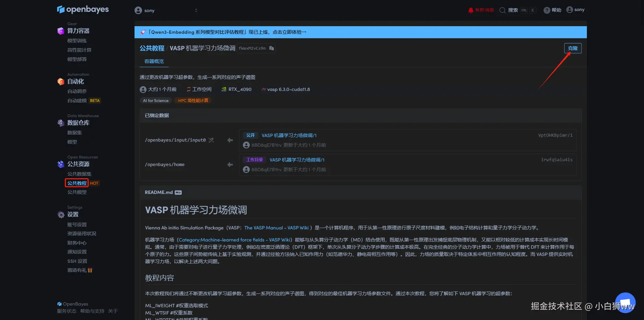Open the 工作目录 link VASP 机器学习力场微调/1
The image size is (644, 320).
tap(297, 160)
